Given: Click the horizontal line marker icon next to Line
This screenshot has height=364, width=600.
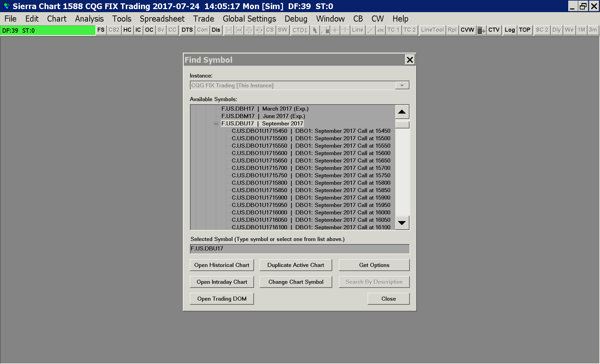Looking at the screenshot, I should click(x=345, y=30).
